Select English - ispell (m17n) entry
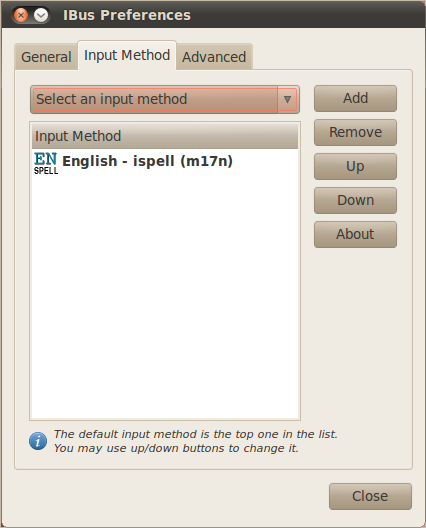 (165, 162)
